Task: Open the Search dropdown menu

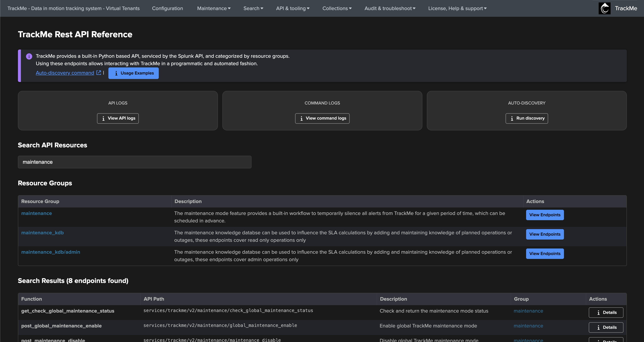Action: pos(253,8)
